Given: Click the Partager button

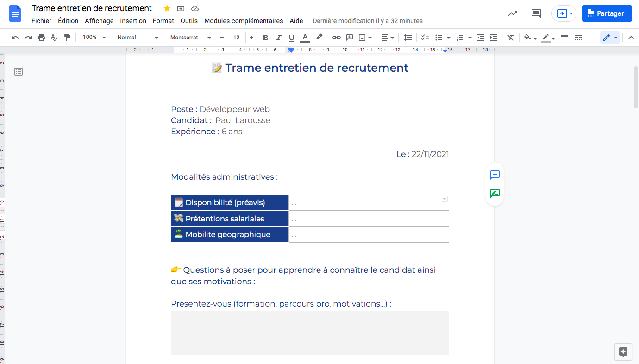Looking at the screenshot, I should click(x=607, y=13).
